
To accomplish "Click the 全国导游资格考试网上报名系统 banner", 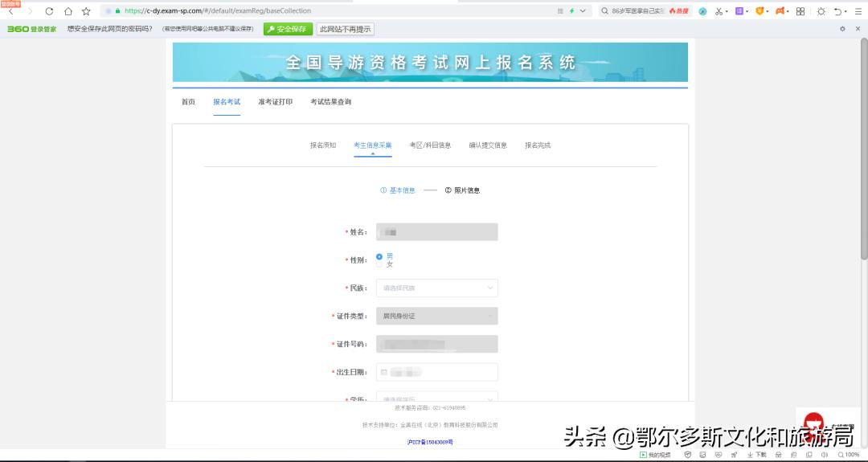I will 430,62.
